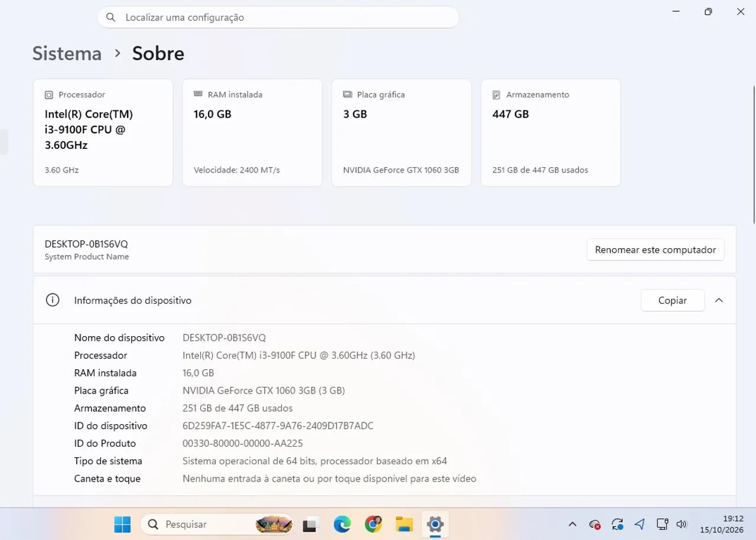
Task: Show hidden system tray icons
Action: 572,524
